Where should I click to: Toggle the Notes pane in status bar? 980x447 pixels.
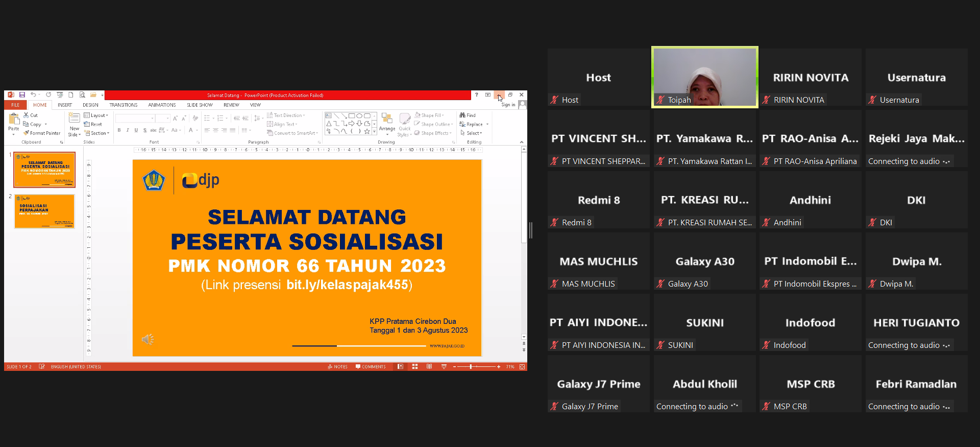point(337,367)
